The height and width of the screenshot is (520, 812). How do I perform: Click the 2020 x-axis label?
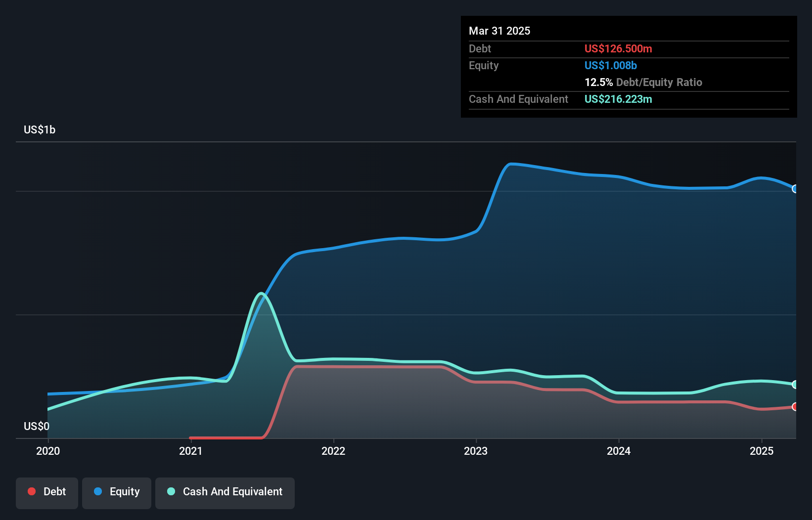(x=48, y=451)
